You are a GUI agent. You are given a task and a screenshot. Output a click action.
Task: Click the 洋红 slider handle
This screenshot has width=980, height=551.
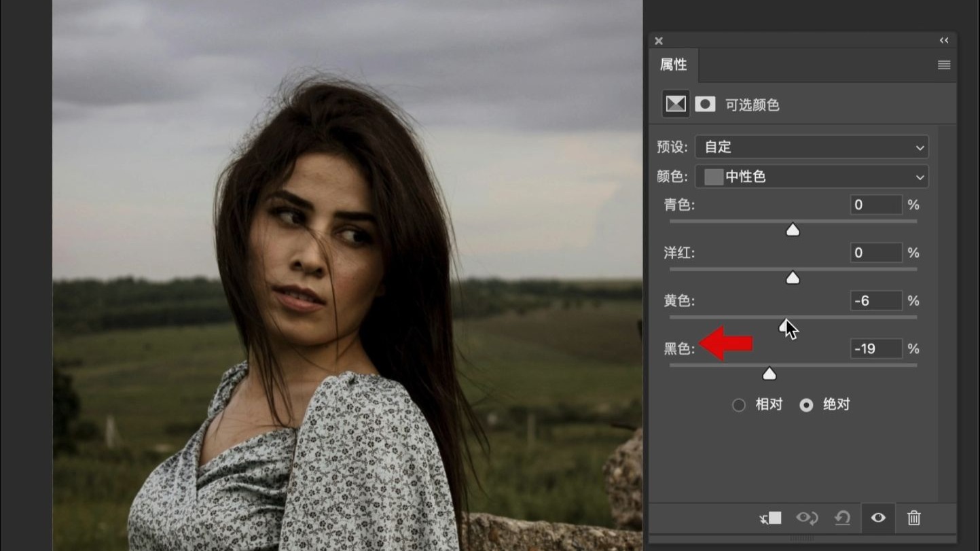coord(793,278)
